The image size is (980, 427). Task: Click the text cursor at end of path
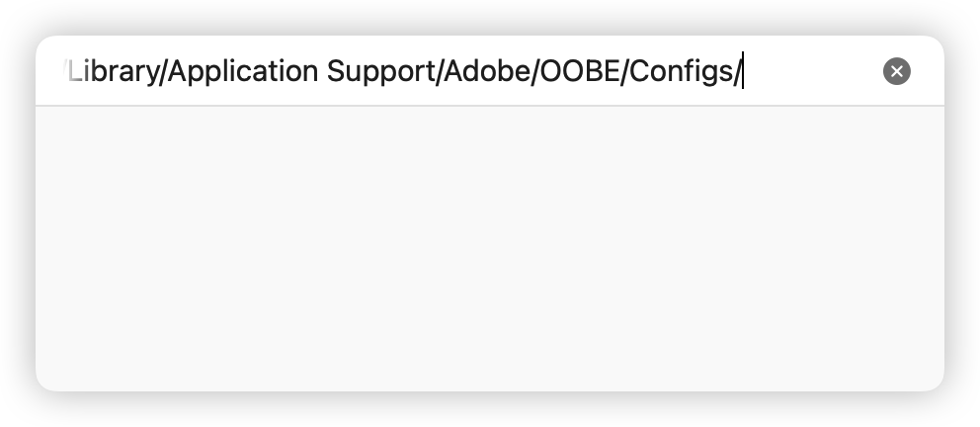pos(743,70)
